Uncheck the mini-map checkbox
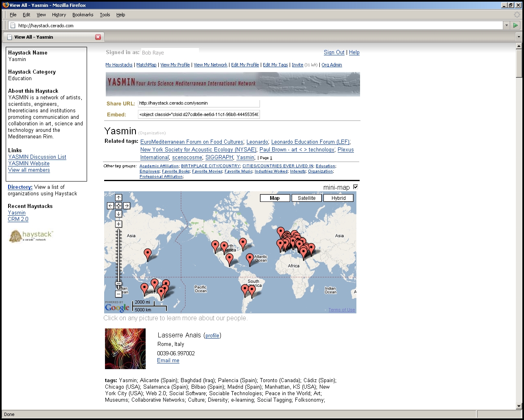The height and width of the screenshot is (420, 524). (x=356, y=187)
